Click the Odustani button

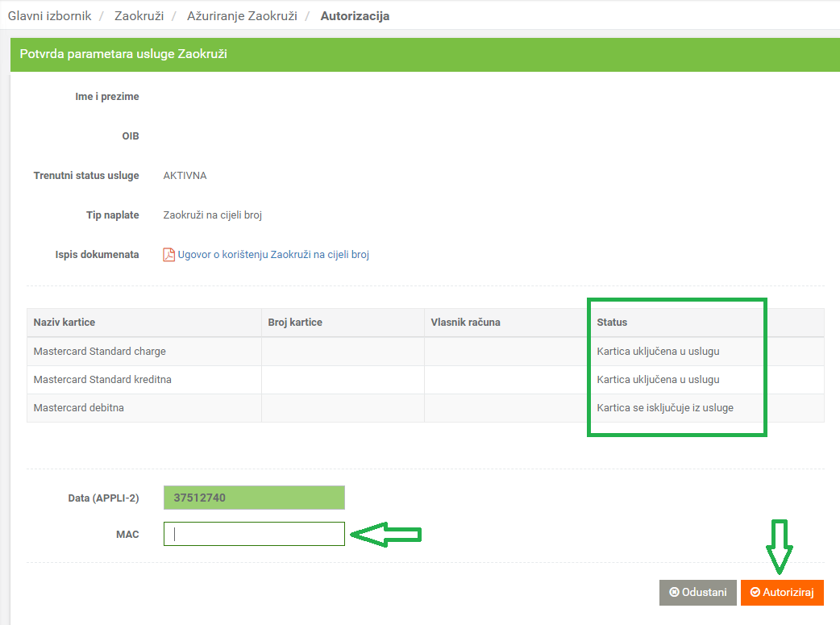tap(697, 592)
